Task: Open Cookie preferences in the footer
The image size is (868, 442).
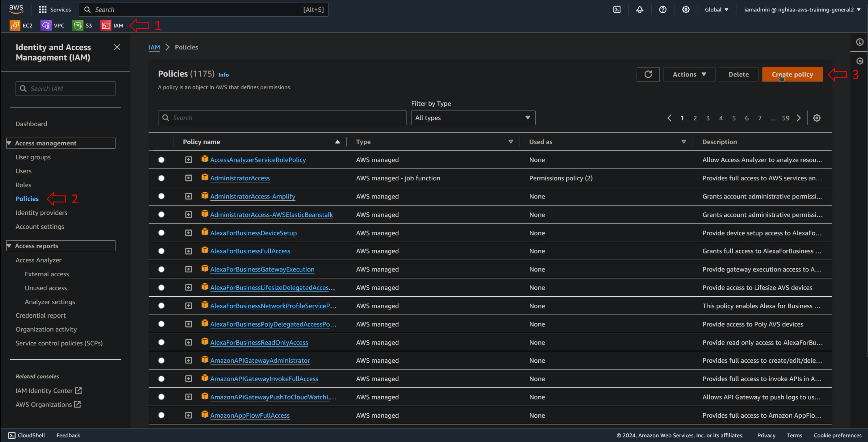Action: (837, 435)
